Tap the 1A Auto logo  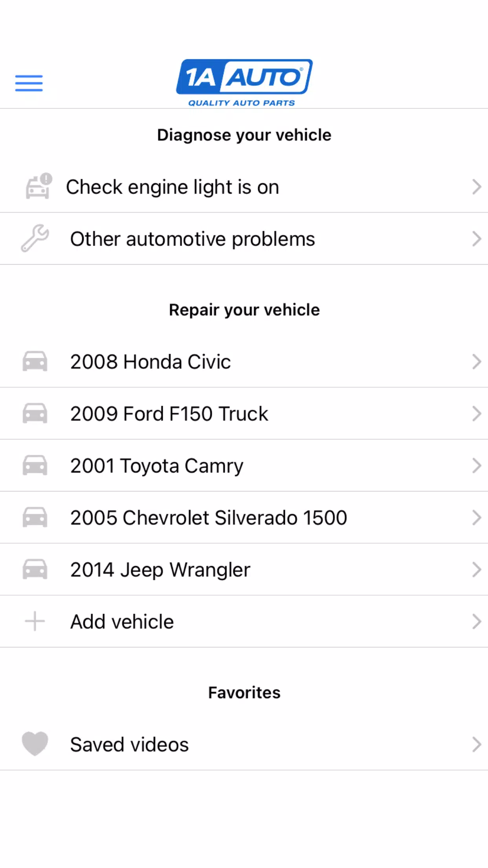(x=244, y=82)
